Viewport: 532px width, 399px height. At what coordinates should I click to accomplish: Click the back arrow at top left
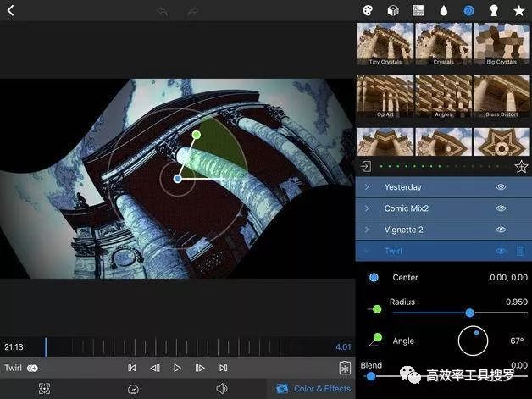click(11, 11)
